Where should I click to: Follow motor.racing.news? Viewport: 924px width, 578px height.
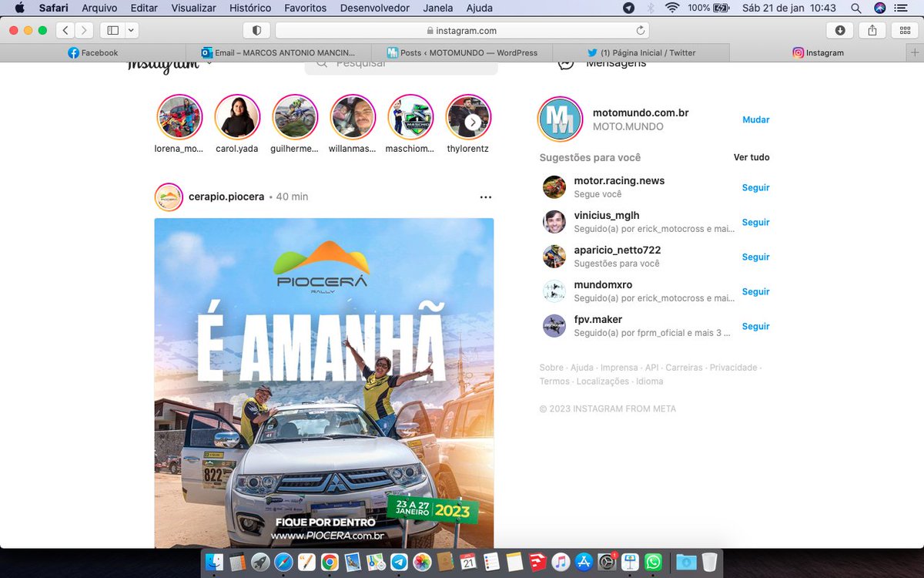point(755,187)
